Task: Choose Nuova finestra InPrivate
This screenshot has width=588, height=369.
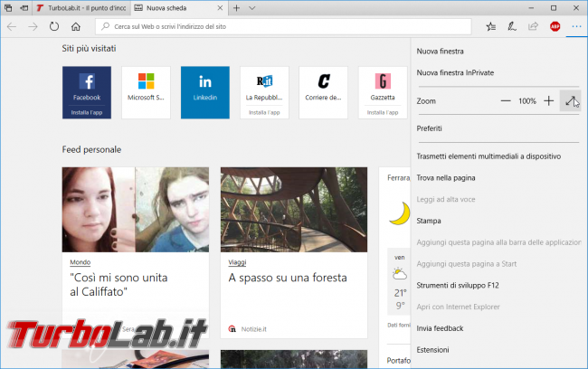Action: click(455, 72)
